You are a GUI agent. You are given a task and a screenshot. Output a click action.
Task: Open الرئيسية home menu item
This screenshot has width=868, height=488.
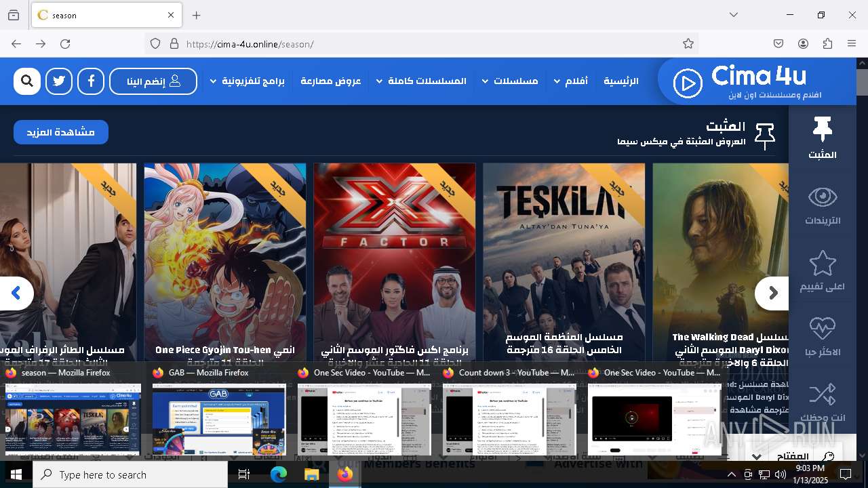[621, 81]
